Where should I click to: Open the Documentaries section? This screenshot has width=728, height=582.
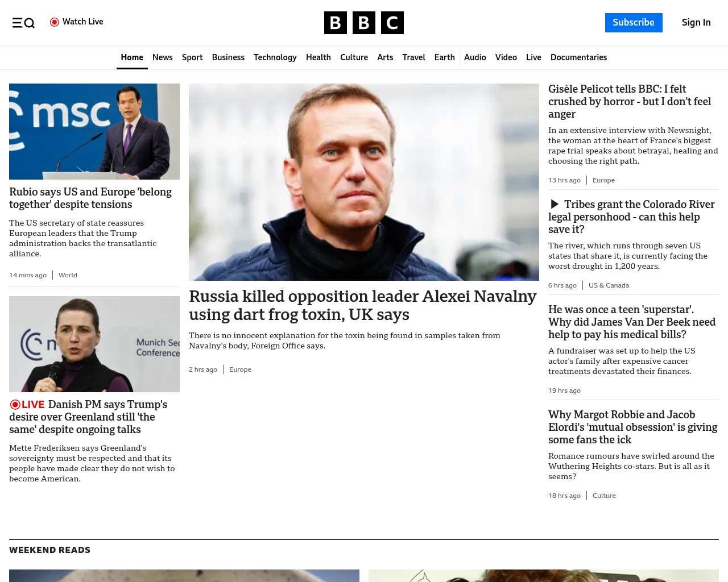(x=578, y=57)
